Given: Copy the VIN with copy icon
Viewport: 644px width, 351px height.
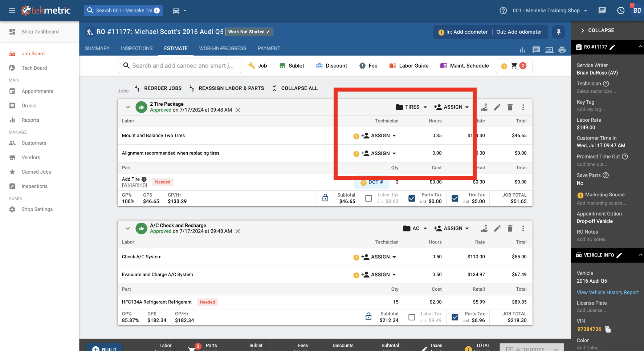Looking at the screenshot, I should pos(608,329).
